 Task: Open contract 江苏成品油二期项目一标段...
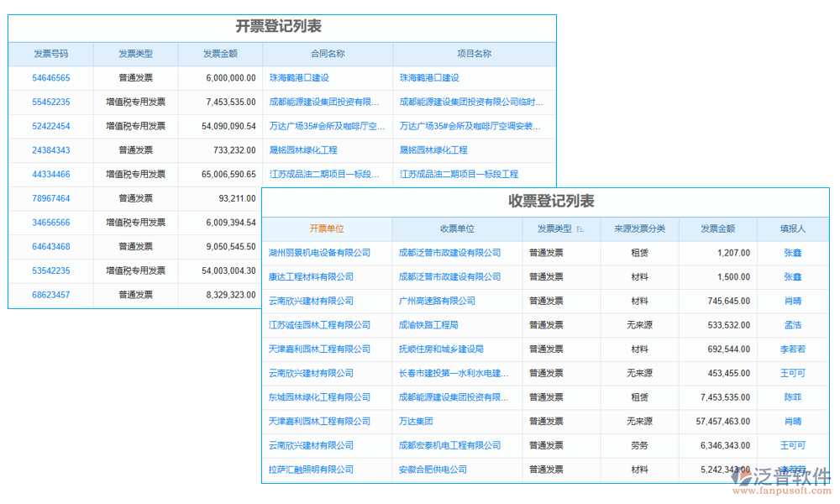click(324, 175)
